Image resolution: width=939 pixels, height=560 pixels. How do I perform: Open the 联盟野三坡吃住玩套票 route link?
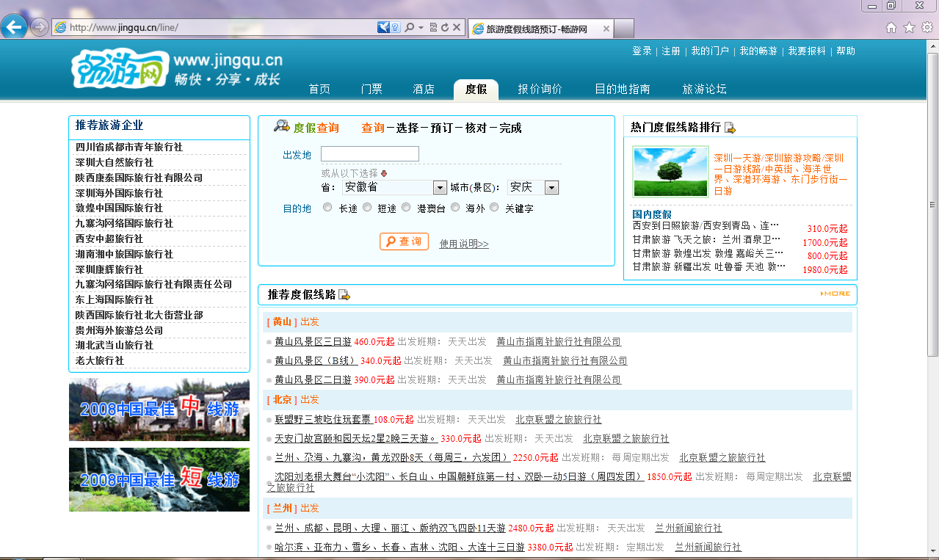point(322,419)
